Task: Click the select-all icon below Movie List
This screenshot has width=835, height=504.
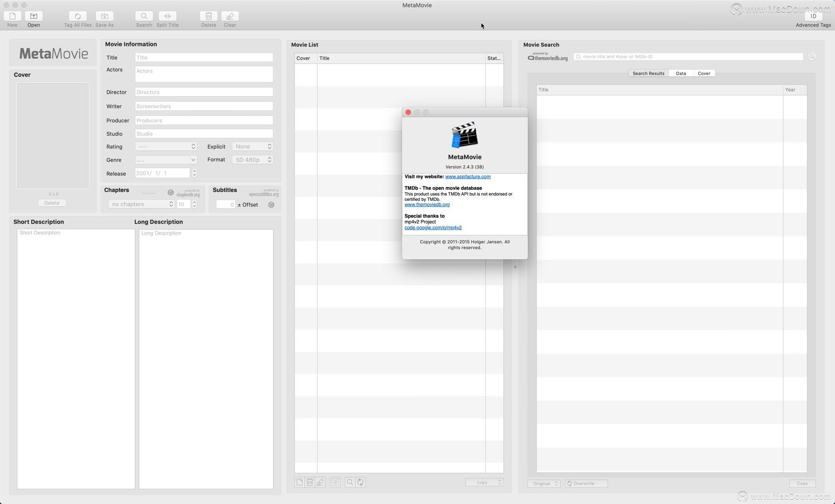Action: (x=335, y=482)
